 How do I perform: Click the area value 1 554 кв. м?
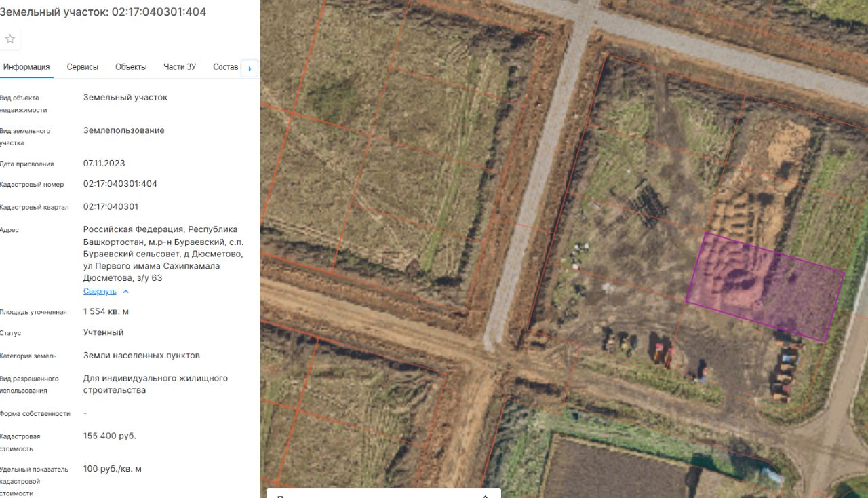(x=106, y=311)
